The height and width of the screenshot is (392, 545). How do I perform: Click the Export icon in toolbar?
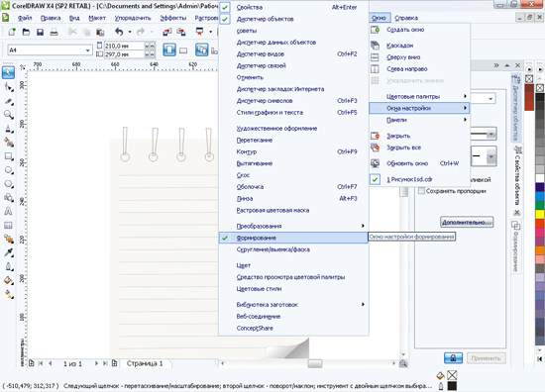(181, 32)
